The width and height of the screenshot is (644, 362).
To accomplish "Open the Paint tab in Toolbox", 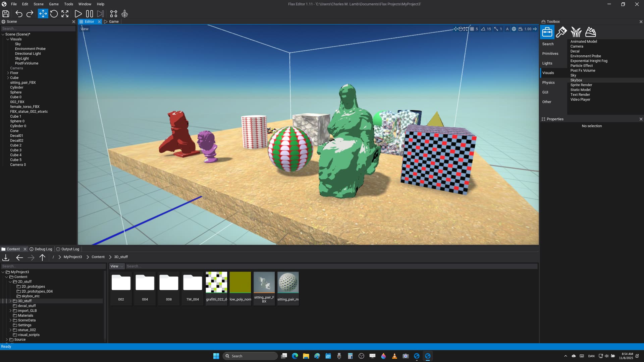I will (561, 32).
